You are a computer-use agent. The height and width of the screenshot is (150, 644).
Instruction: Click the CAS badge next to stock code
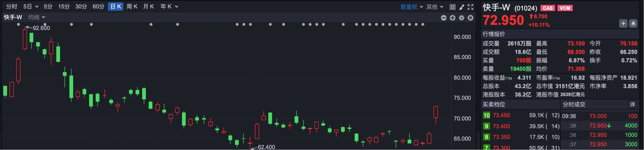pyautogui.click(x=548, y=8)
